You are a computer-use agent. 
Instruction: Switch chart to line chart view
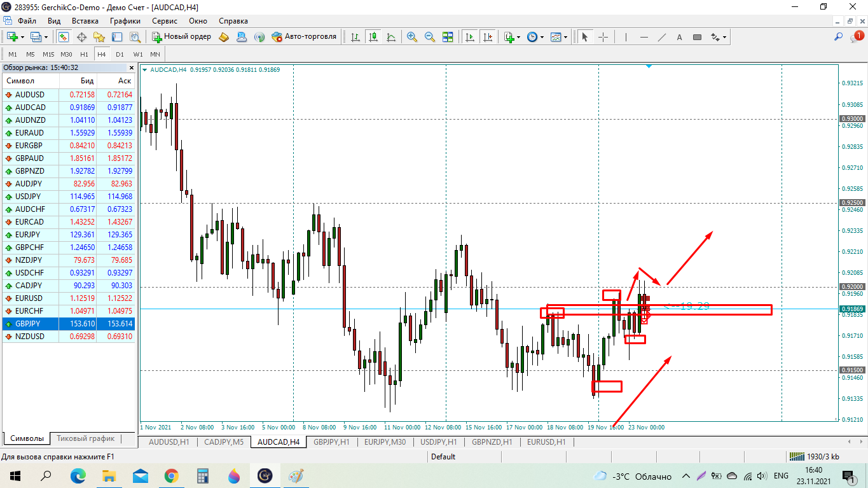coord(391,37)
